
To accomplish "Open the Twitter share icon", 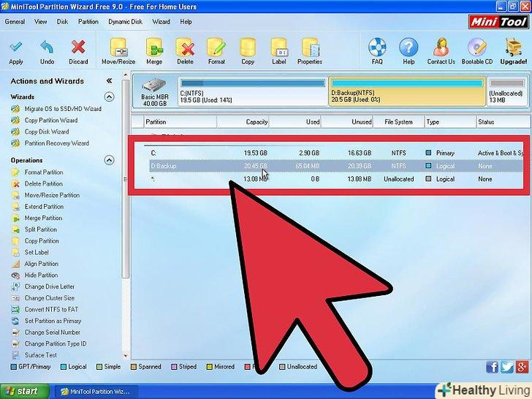I will click(x=507, y=367).
